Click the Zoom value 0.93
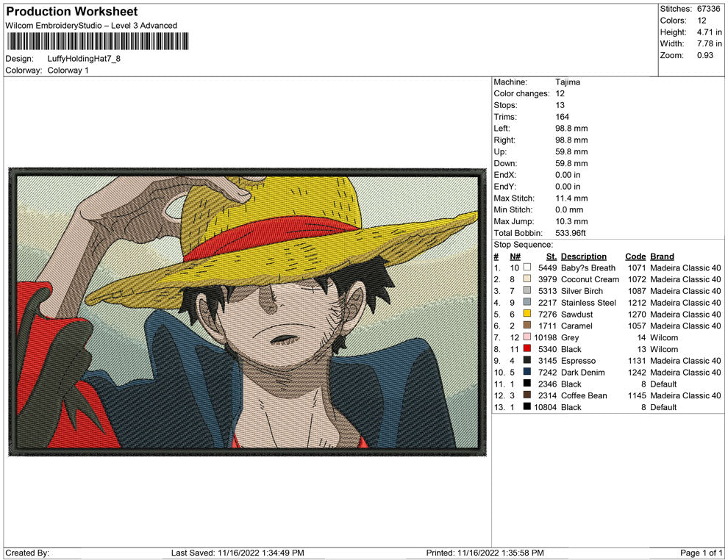The width and height of the screenshot is (728, 560). 704,55
